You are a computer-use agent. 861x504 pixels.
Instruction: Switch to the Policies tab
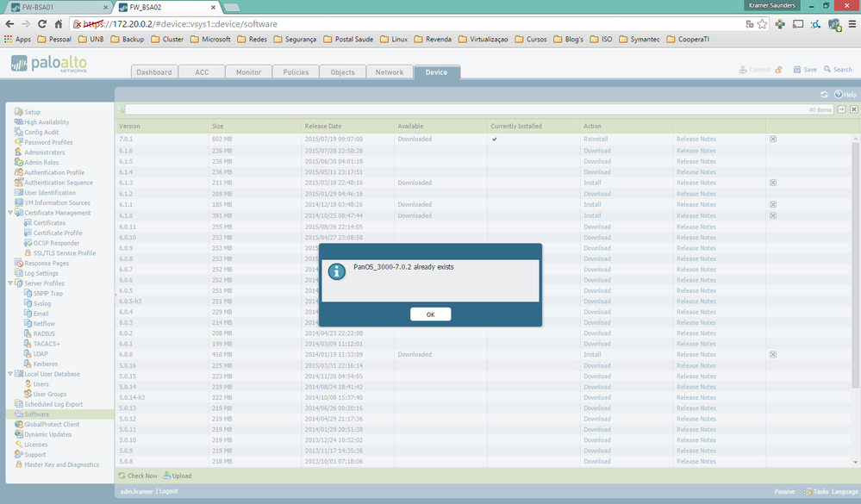coord(296,72)
